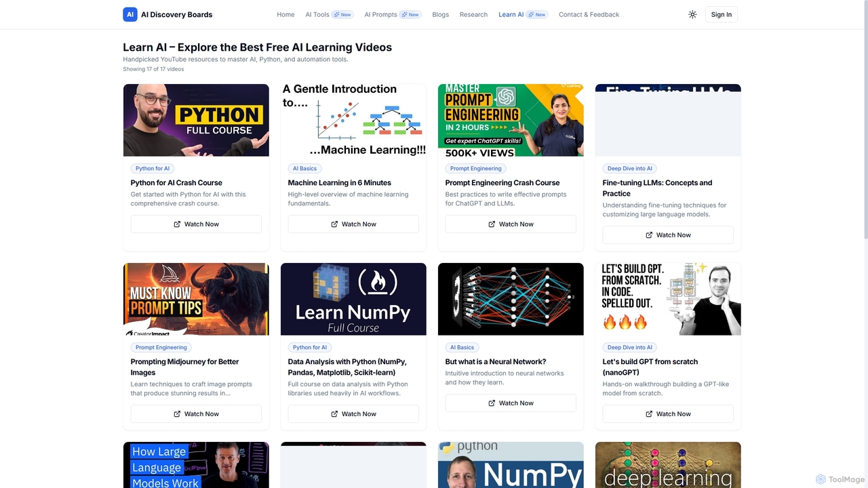Click the Sign In button
868x488 pixels.
[x=722, y=14]
